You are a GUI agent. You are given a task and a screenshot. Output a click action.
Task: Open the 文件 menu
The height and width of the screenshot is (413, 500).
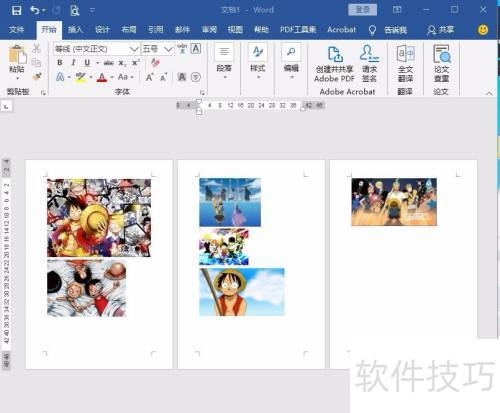16,30
